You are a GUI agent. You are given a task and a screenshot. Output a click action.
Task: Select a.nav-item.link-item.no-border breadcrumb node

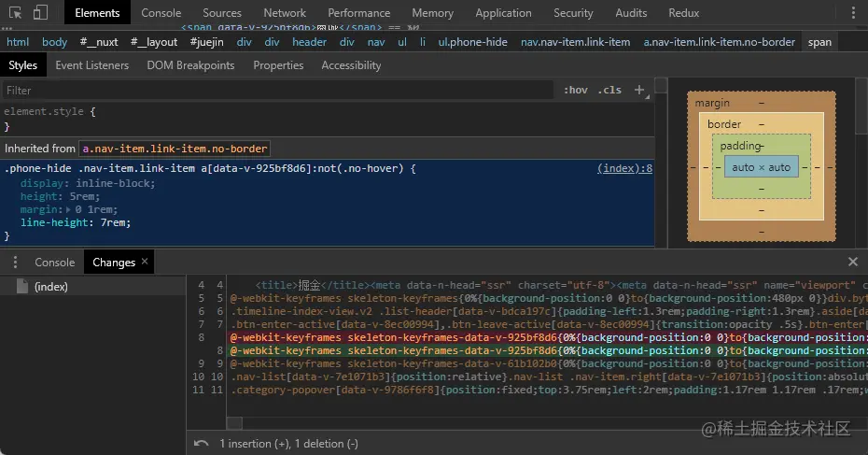click(x=719, y=42)
